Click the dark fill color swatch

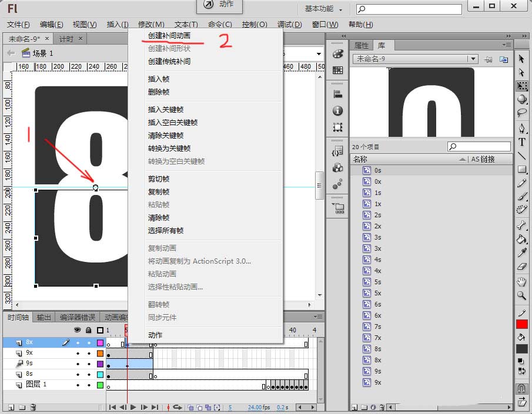pyautogui.click(x=522, y=349)
